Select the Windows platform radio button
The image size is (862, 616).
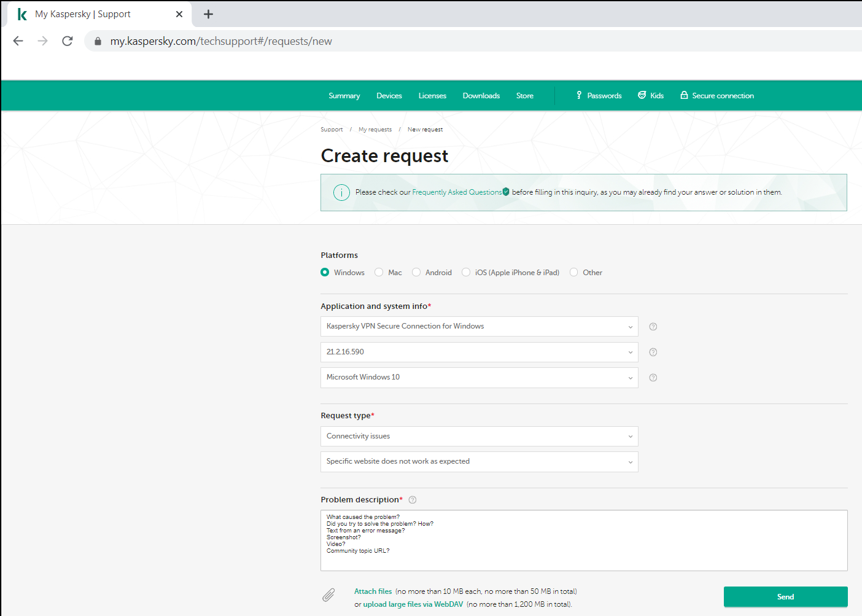(x=325, y=272)
